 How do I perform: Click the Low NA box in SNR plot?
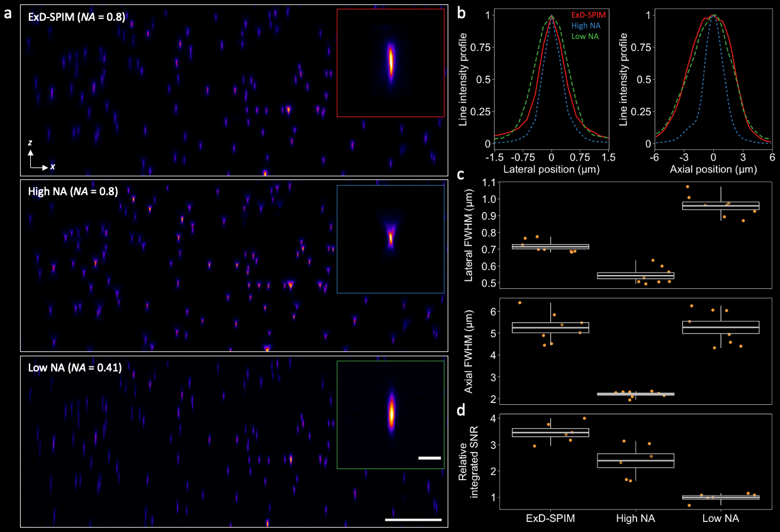[x=721, y=497]
